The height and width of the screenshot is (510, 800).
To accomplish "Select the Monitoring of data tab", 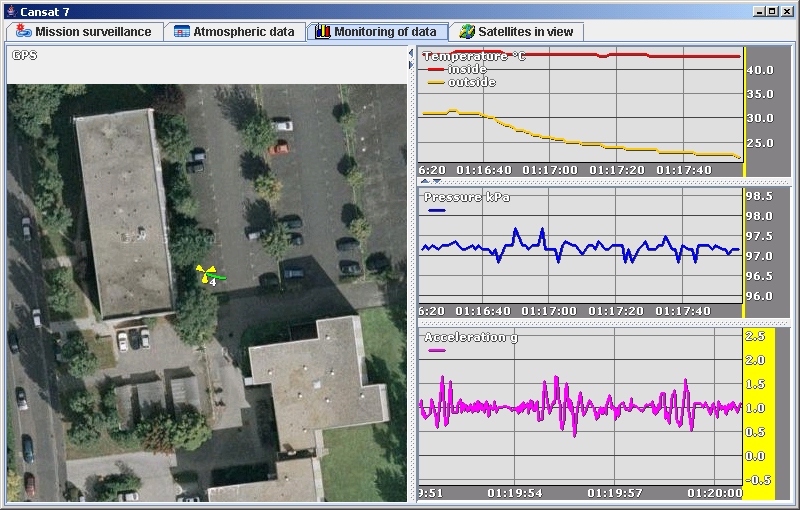I will click(377, 32).
